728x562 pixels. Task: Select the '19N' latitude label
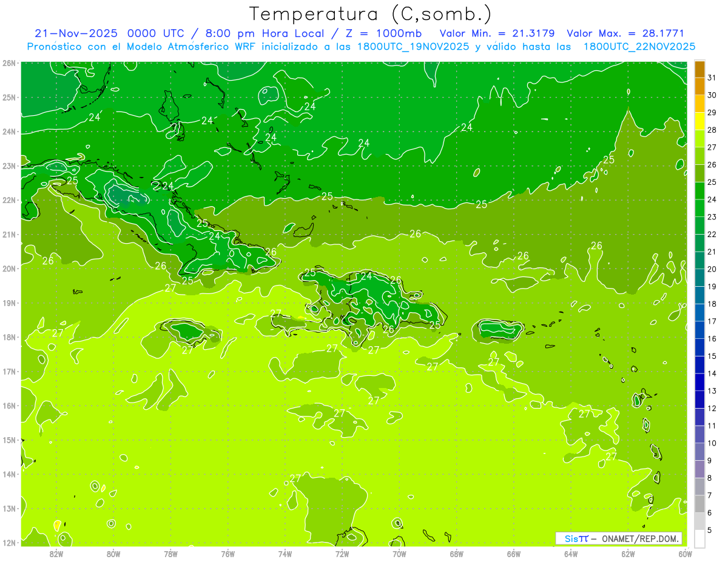click(x=8, y=303)
